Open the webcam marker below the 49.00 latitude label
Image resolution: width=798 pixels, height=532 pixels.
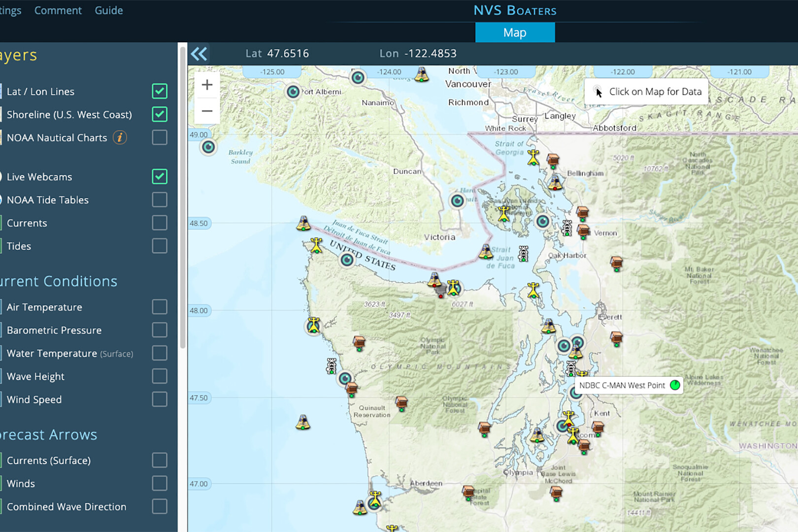click(208, 147)
